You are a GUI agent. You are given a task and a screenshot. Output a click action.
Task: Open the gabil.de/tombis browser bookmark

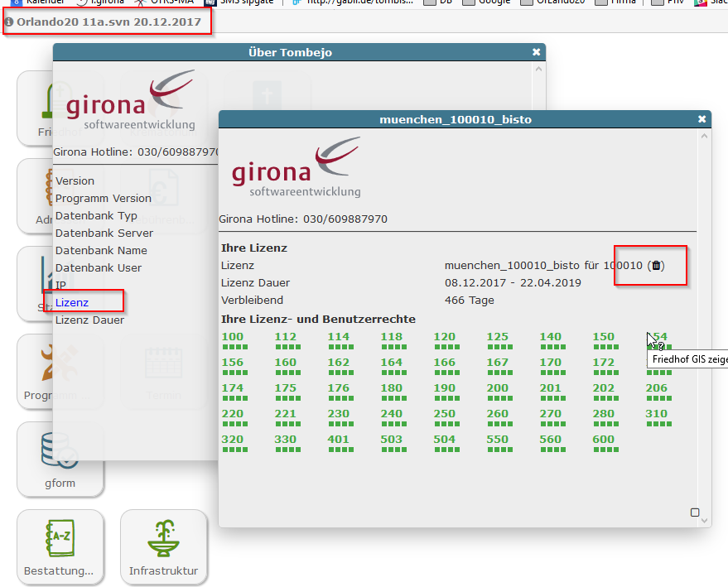[x=352, y=2]
